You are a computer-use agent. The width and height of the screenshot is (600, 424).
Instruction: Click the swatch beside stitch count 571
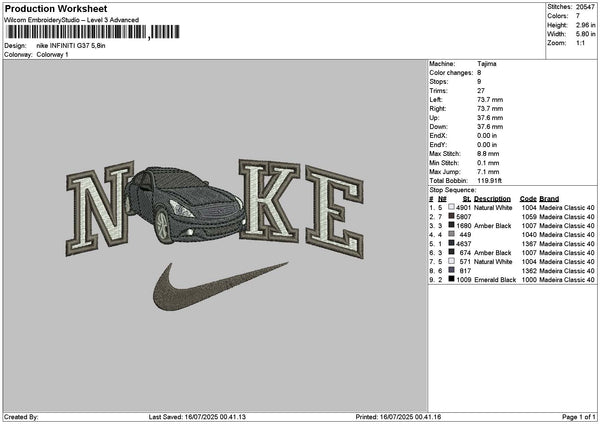pos(452,261)
